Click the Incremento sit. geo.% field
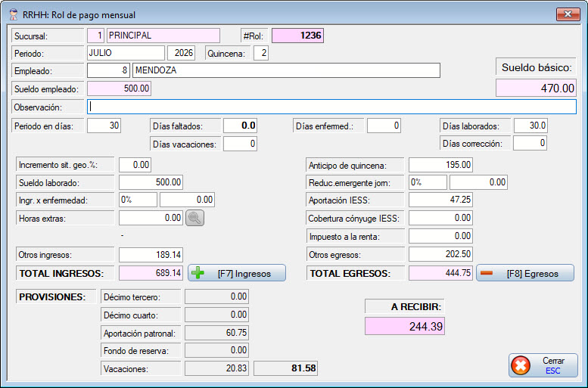The width and height of the screenshot is (588, 388). click(x=135, y=165)
